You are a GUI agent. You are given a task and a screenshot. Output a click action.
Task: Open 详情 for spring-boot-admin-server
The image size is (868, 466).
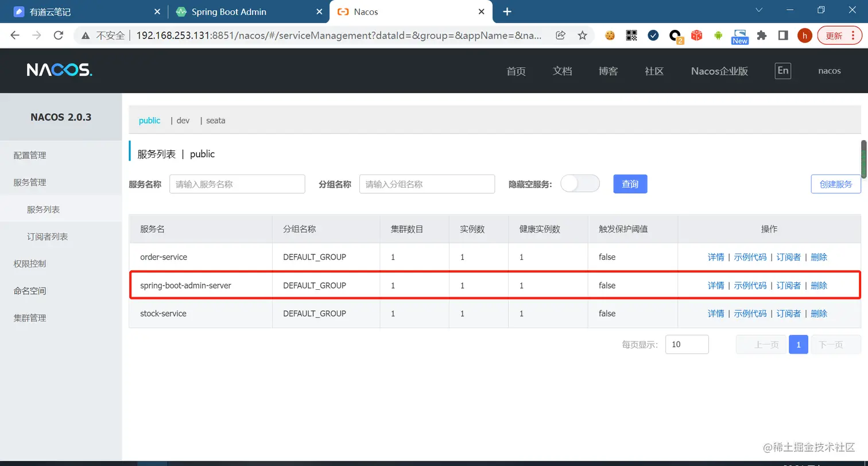[716, 285]
